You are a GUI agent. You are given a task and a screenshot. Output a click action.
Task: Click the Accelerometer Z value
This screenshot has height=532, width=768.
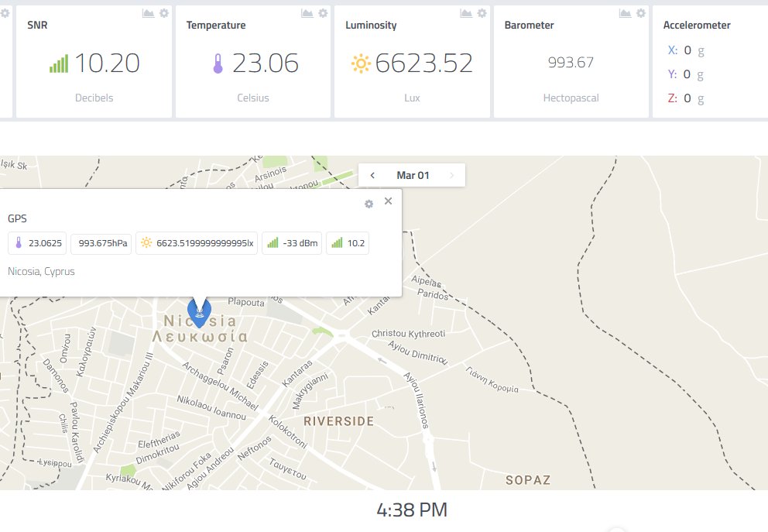(x=687, y=98)
